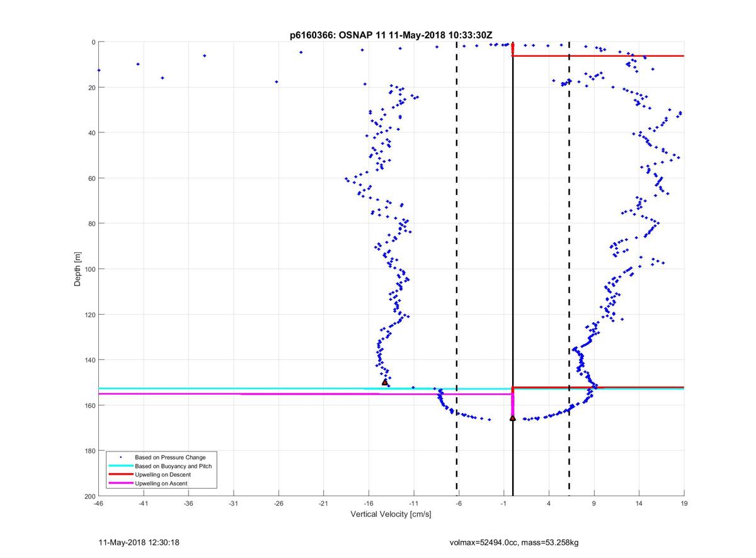Click legend entry 'Upwelling on Ascent'

[x=161, y=484]
